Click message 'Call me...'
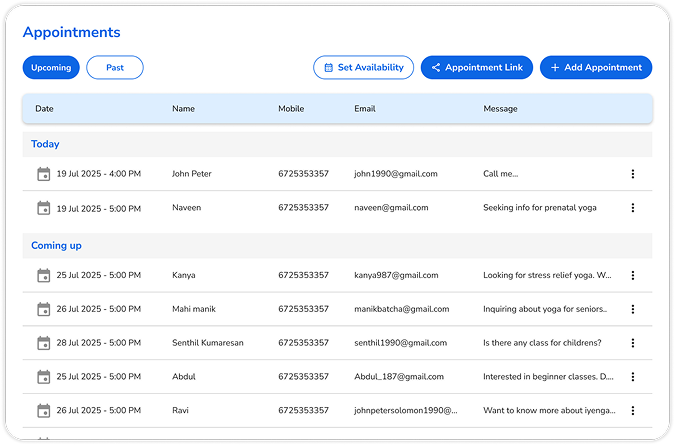675x445 pixels. click(500, 174)
